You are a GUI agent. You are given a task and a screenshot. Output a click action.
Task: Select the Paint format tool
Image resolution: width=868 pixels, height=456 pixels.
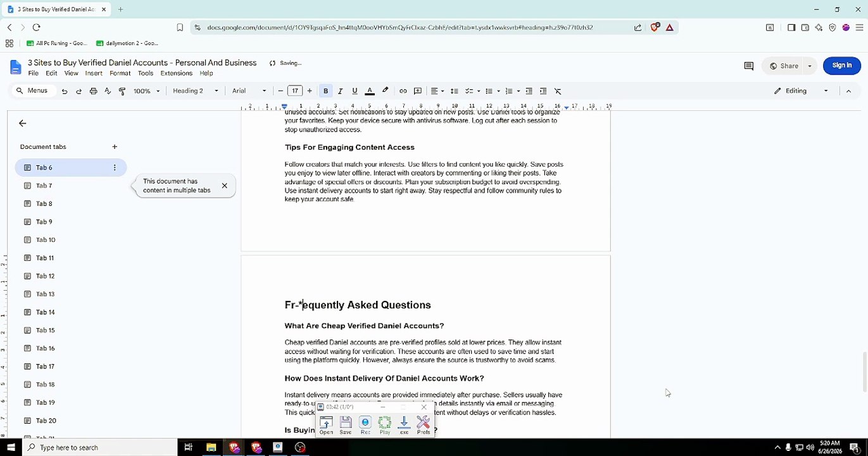pyautogui.click(x=122, y=91)
